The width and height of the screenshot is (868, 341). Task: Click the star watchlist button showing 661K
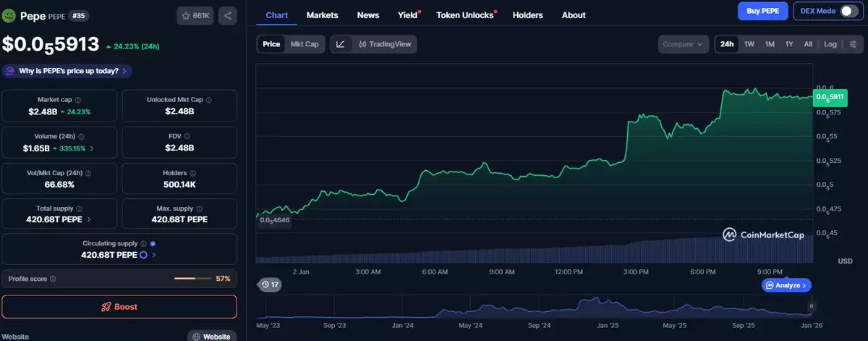(195, 15)
